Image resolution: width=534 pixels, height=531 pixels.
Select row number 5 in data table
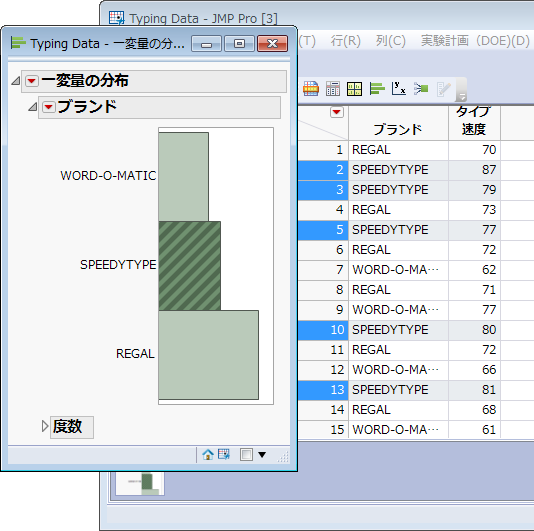coord(323,230)
